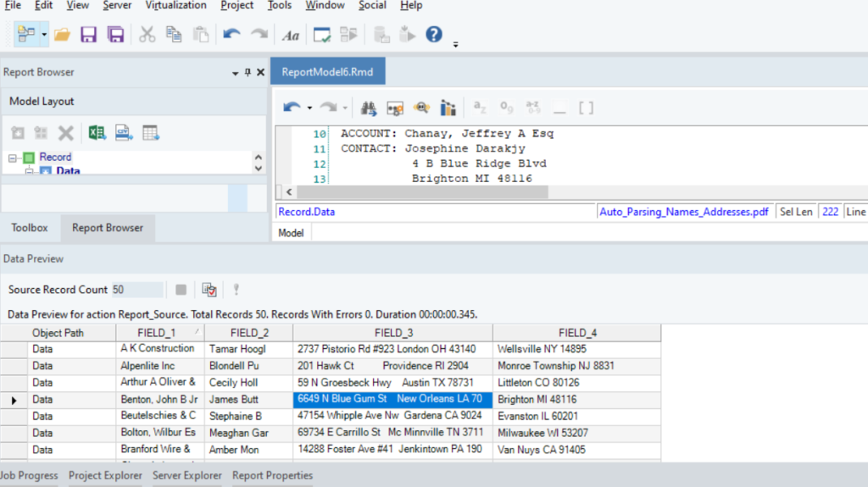Click the Aa font icon in main toolbar
Viewport: 868px width, 487px height.
tap(291, 35)
